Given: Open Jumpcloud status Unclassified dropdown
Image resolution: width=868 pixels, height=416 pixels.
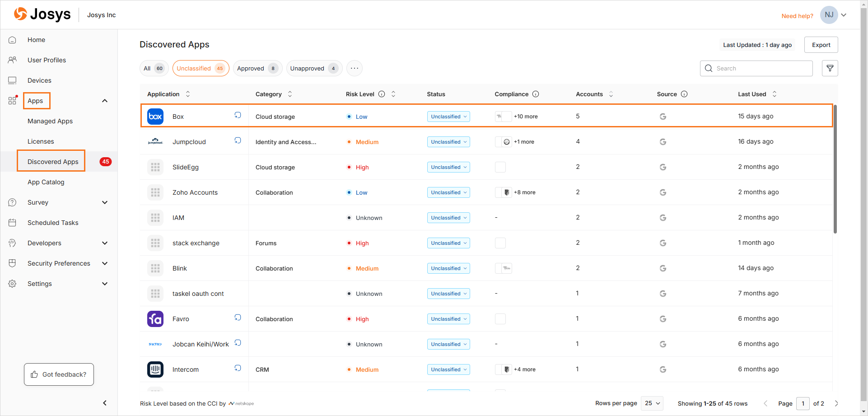Looking at the screenshot, I should tap(448, 142).
